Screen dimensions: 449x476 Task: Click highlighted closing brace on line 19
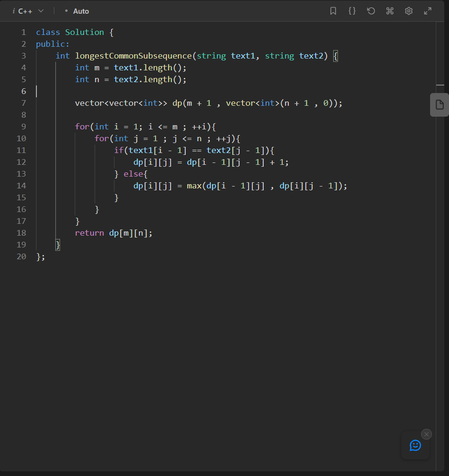(58, 245)
